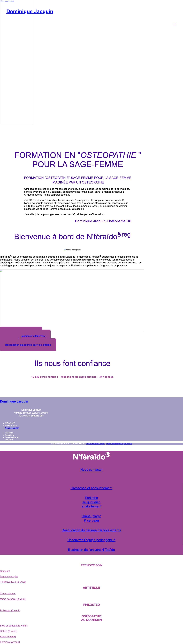Open the Soignant link
Viewport: 183px width, 644px height.
tap(5, 571)
